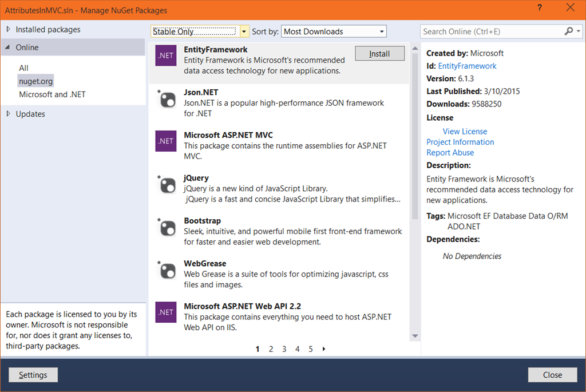The image size is (586, 392).
Task: Open the Settings dialog
Action: click(33, 375)
